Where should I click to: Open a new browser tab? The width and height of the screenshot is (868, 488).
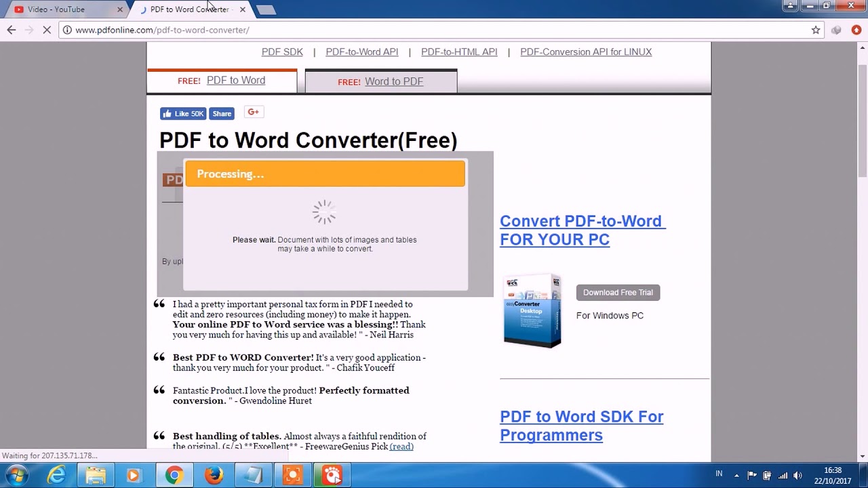[x=267, y=9]
